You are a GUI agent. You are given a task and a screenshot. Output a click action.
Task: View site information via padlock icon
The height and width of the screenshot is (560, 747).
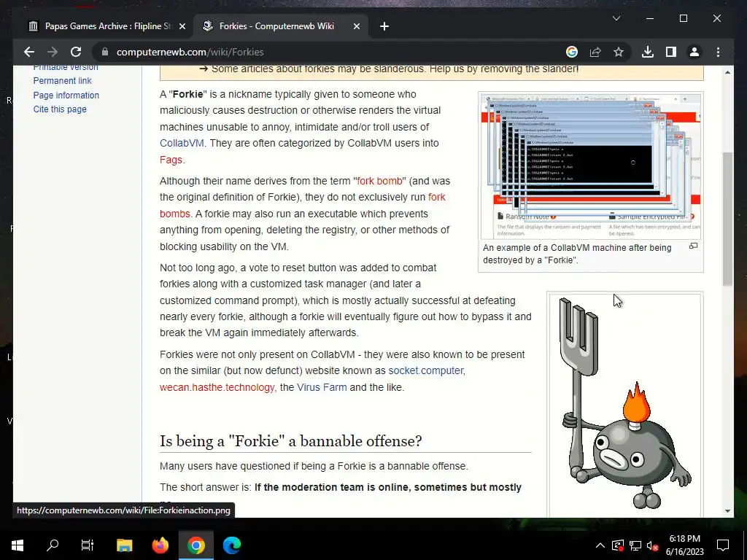(105, 52)
